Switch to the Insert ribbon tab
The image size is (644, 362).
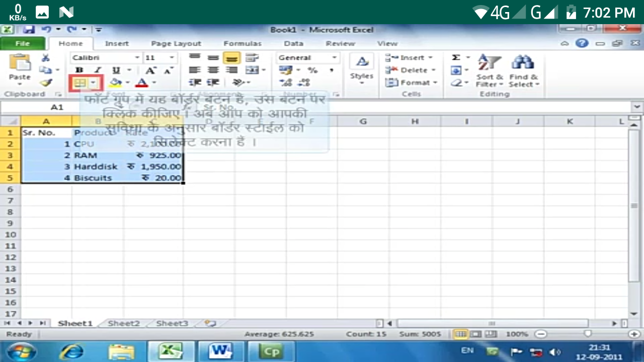click(x=117, y=44)
